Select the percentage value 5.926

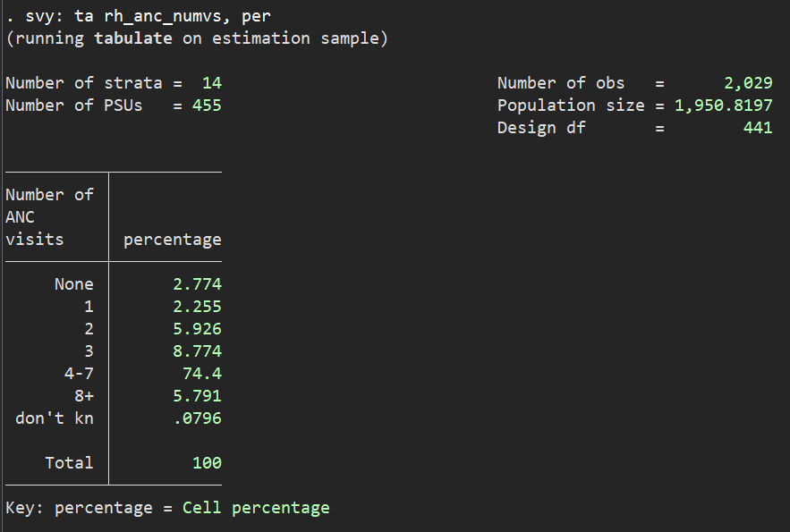tap(197, 329)
